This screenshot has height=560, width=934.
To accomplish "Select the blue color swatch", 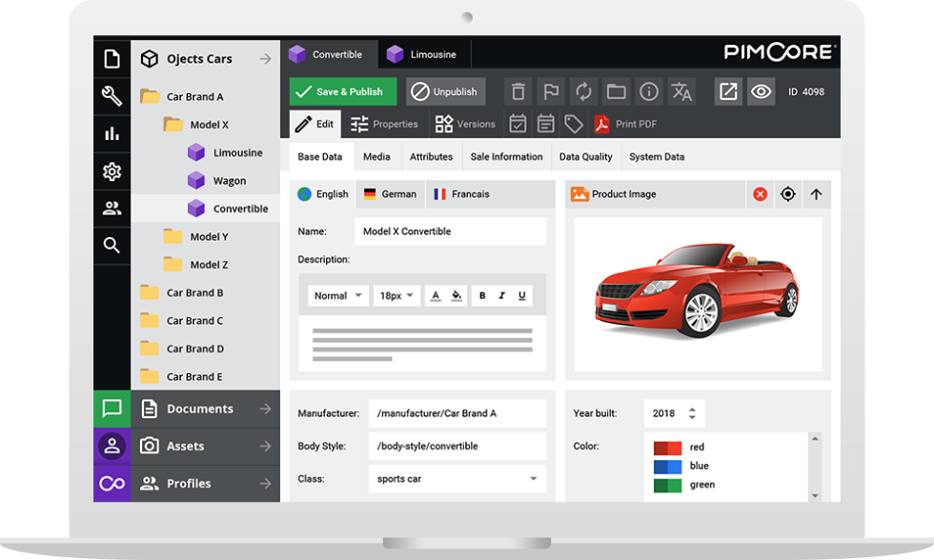I will click(x=667, y=466).
